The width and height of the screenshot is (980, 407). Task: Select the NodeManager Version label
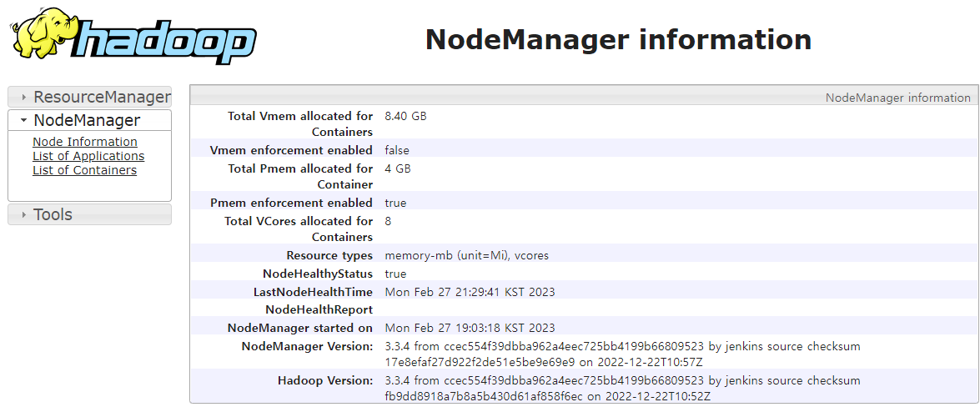(308, 346)
